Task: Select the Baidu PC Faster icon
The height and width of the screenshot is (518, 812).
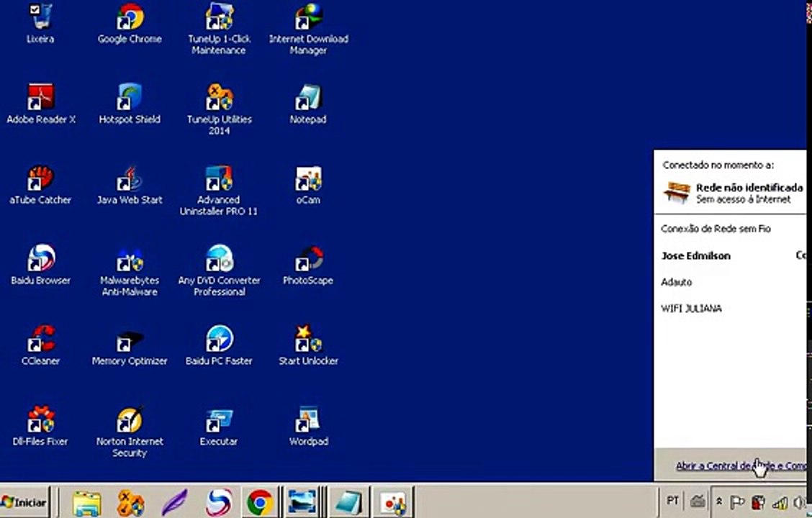Action: point(219,345)
